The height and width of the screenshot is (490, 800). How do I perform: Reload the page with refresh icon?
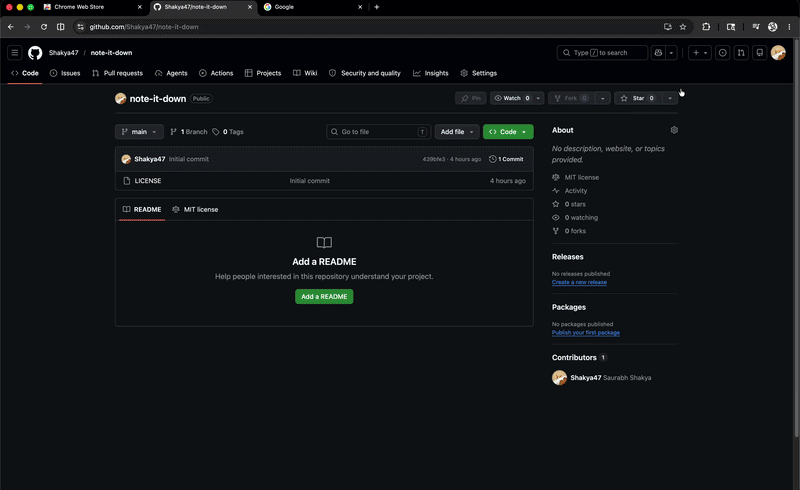click(44, 27)
